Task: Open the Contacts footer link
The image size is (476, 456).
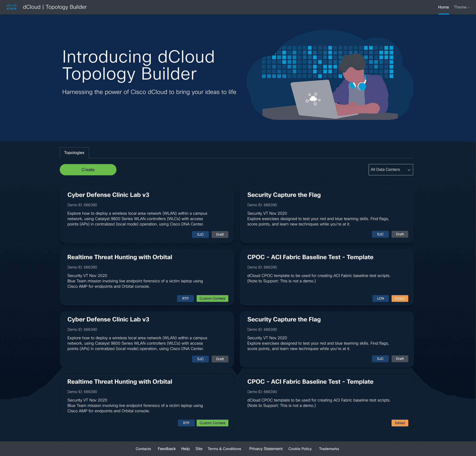Action: click(x=143, y=449)
